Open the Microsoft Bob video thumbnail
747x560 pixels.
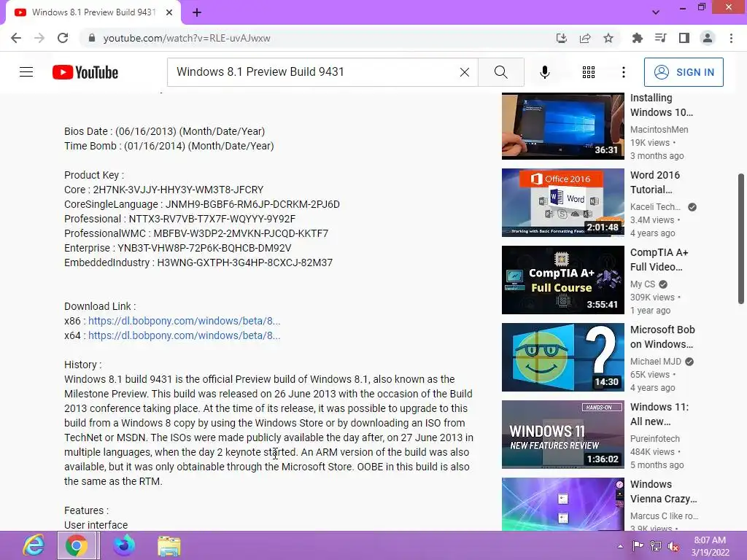(562, 357)
